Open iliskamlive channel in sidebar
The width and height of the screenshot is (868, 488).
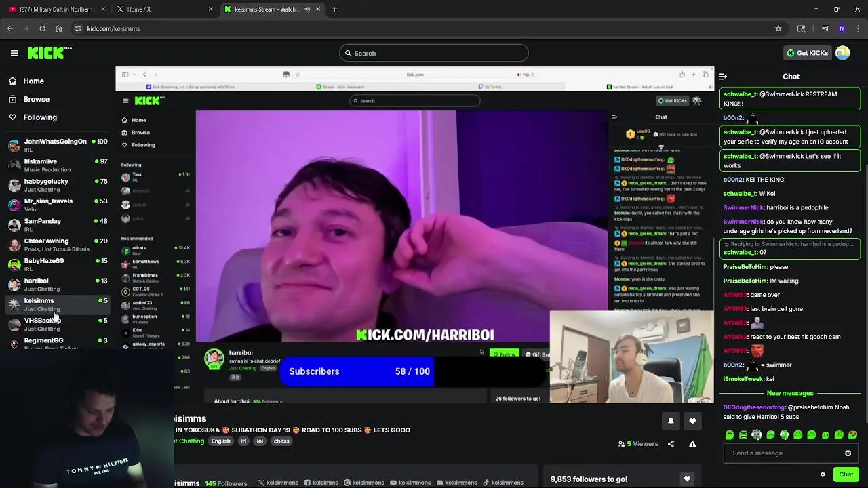click(x=58, y=165)
